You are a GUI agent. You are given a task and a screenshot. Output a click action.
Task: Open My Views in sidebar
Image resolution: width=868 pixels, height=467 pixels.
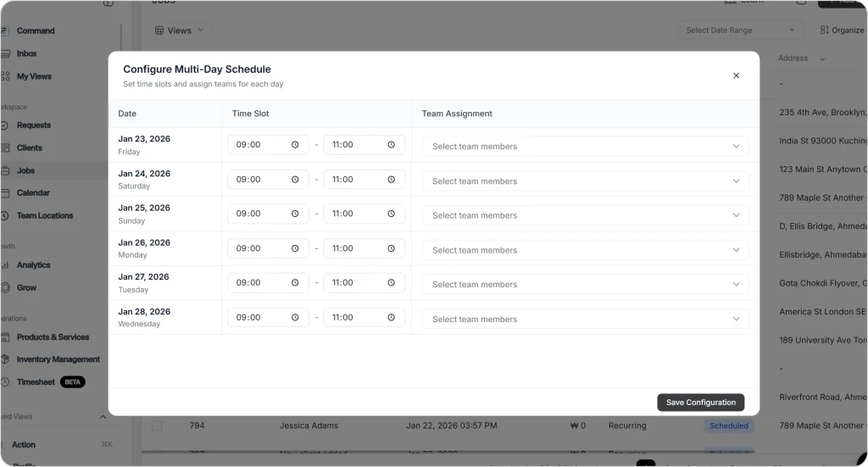click(34, 76)
